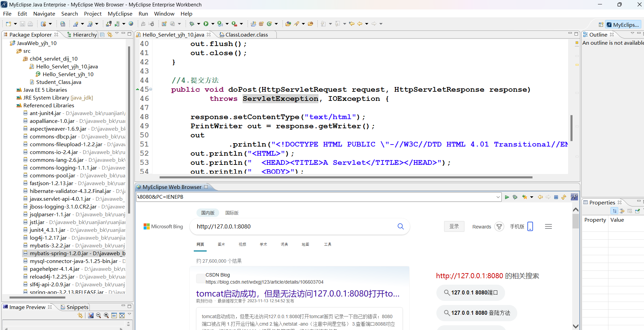Open the MyEclipse menu
The image size is (644, 330).
pos(120,14)
